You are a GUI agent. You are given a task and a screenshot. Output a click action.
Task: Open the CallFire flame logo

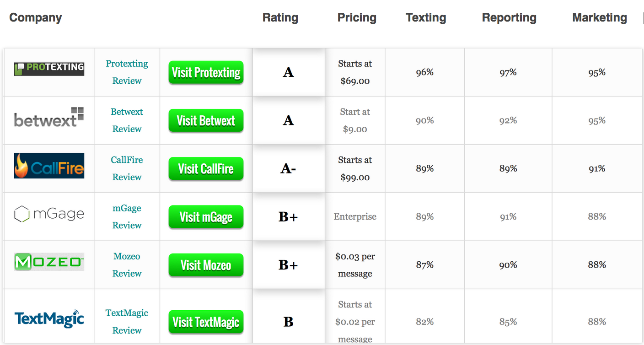click(x=49, y=166)
